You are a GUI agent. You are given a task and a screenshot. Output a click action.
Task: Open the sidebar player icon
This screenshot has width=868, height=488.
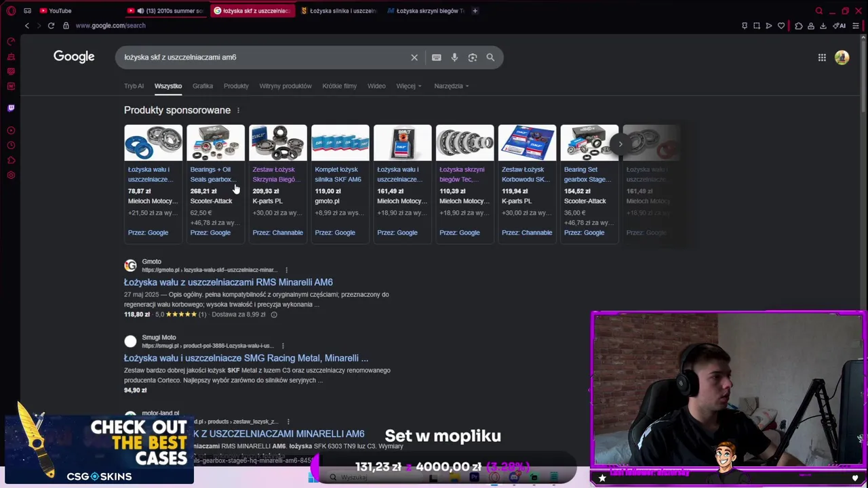pos(11,131)
